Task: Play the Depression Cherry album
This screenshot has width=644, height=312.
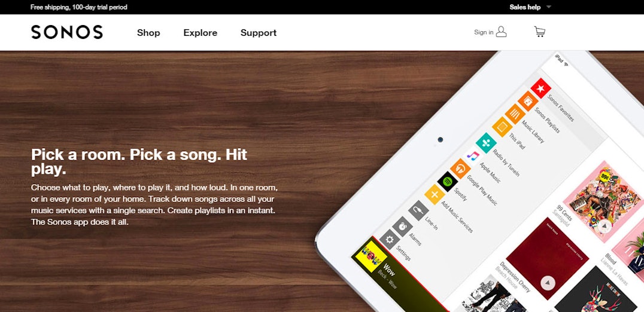Action: coord(548,283)
